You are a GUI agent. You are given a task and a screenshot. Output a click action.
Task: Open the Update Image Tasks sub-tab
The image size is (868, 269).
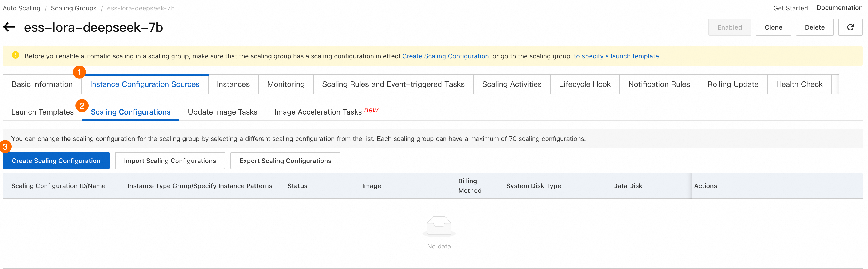tap(222, 112)
